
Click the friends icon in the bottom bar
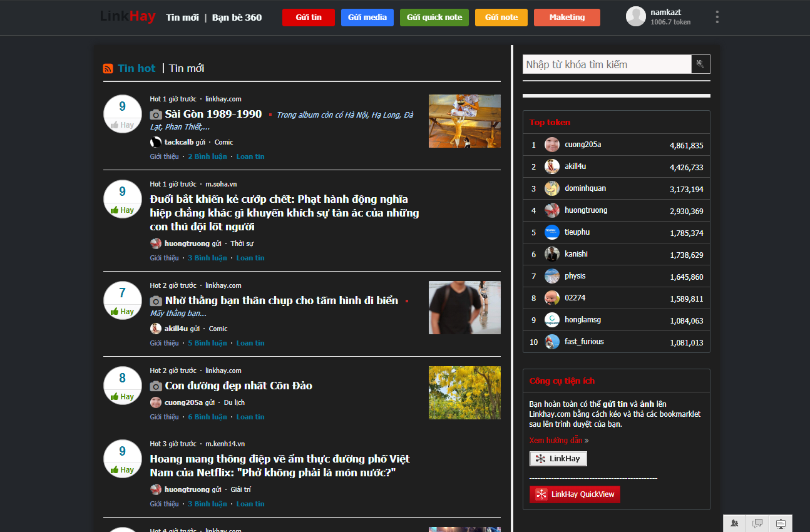pyautogui.click(x=734, y=523)
